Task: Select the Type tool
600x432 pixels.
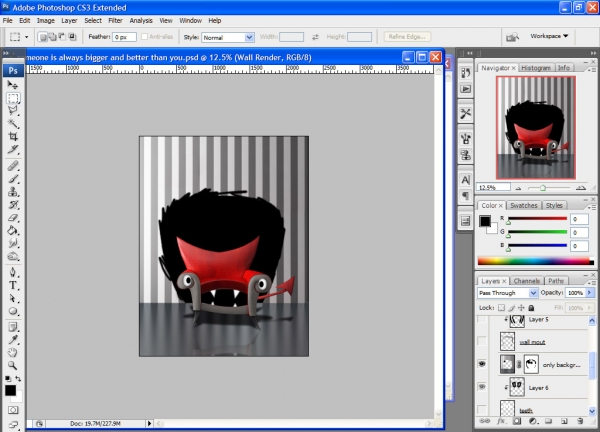Action: (13, 285)
